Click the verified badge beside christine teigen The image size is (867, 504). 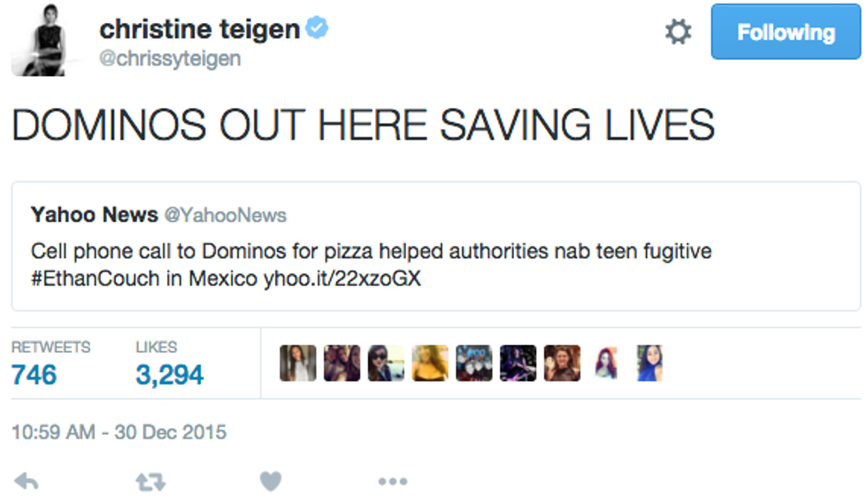click(317, 28)
